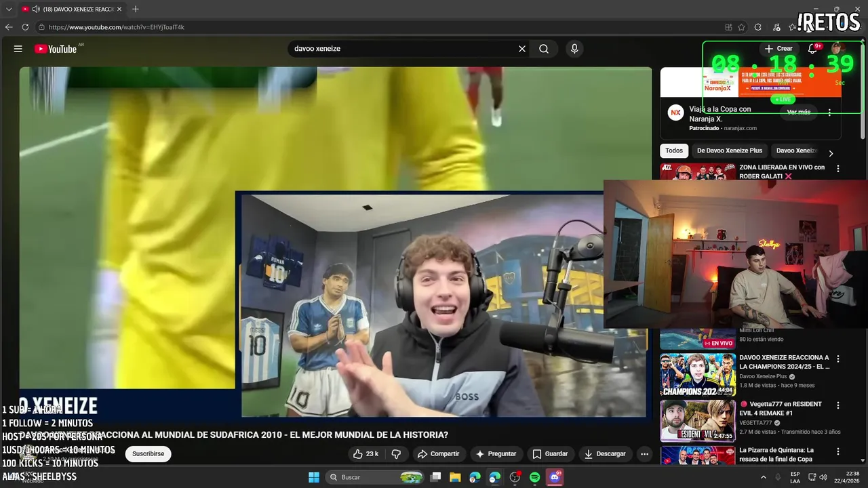
Task: Show hidden system tray icons
Action: (763, 477)
